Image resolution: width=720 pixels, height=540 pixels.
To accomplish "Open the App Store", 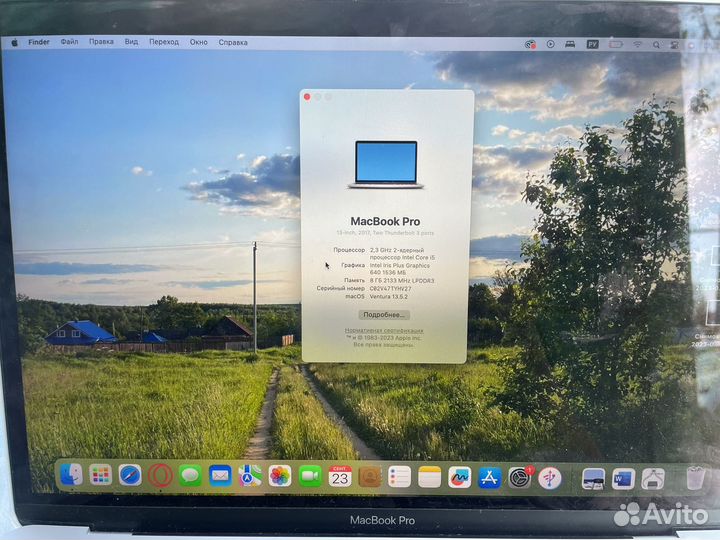I will (489, 478).
